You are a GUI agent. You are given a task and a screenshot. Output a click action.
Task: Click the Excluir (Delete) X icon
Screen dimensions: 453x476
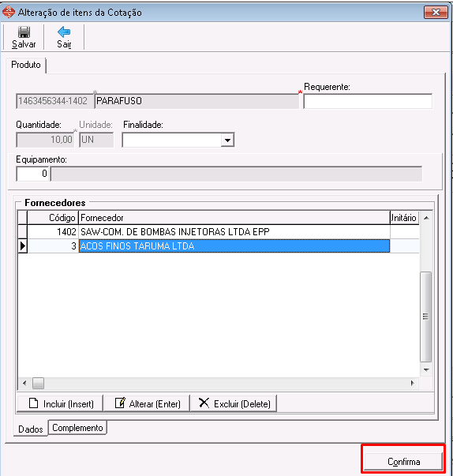point(204,403)
